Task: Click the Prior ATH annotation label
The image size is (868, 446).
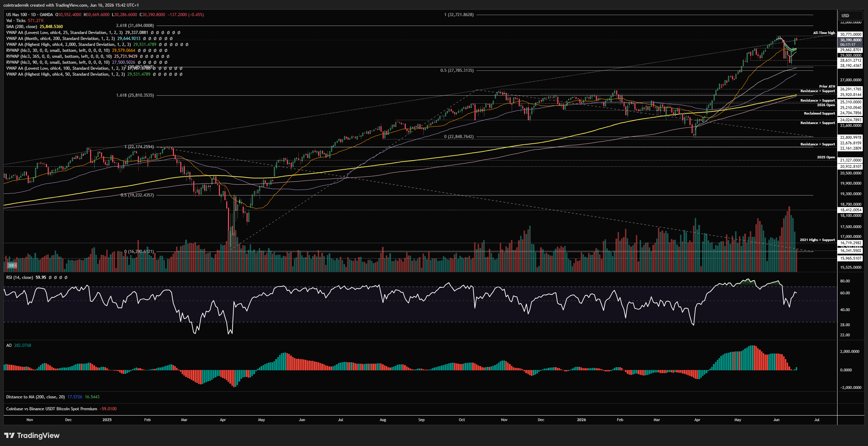Action: [827, 87]
